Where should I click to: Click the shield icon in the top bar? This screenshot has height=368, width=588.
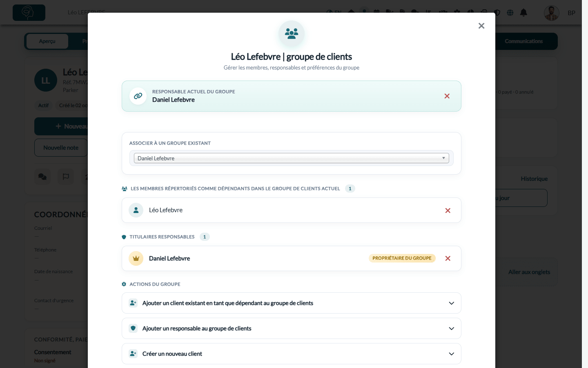(x=497, y=13)
